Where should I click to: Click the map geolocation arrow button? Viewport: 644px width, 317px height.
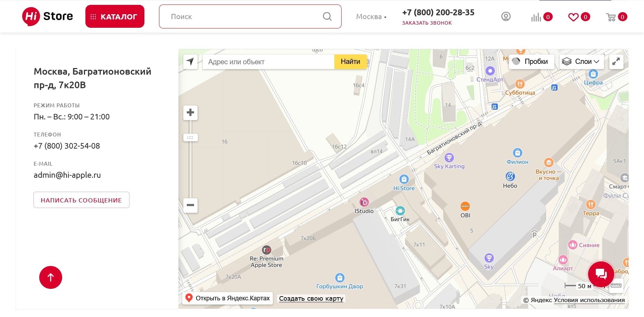click(x=190, y=62)
